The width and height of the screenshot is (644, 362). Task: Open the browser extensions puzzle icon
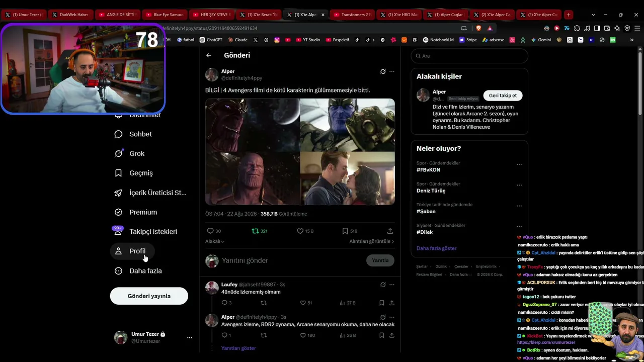577,28
